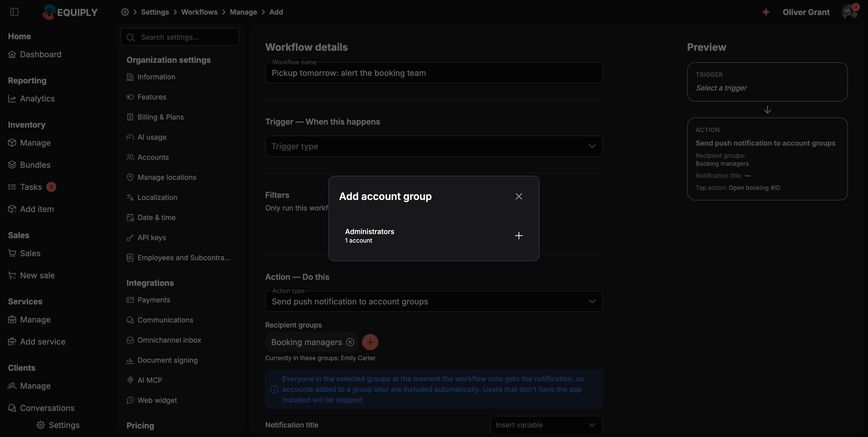Open Conversations in the sidebar
868x437 pixels.
[41, 408]
